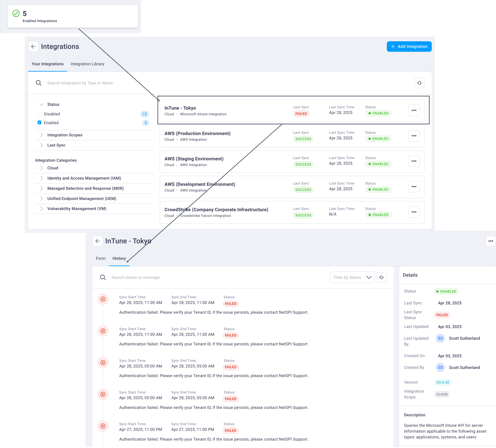Collapse the Status filter section
The width and height of the screenshot is (496, 448).
42,105
